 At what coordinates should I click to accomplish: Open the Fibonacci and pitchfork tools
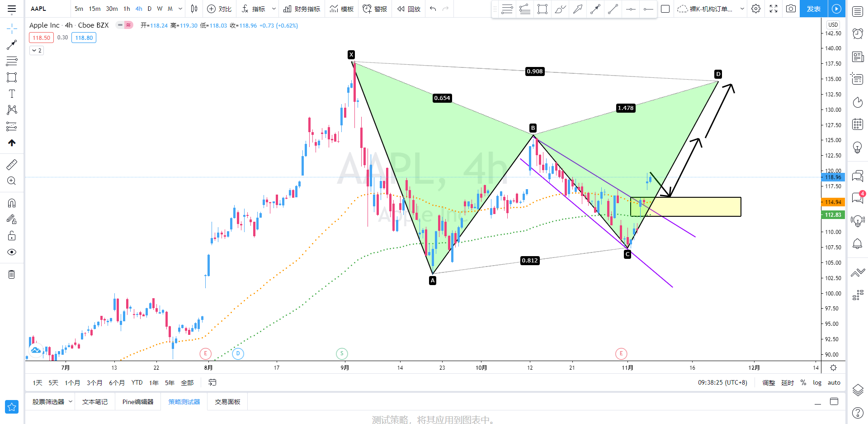[12, 61]
